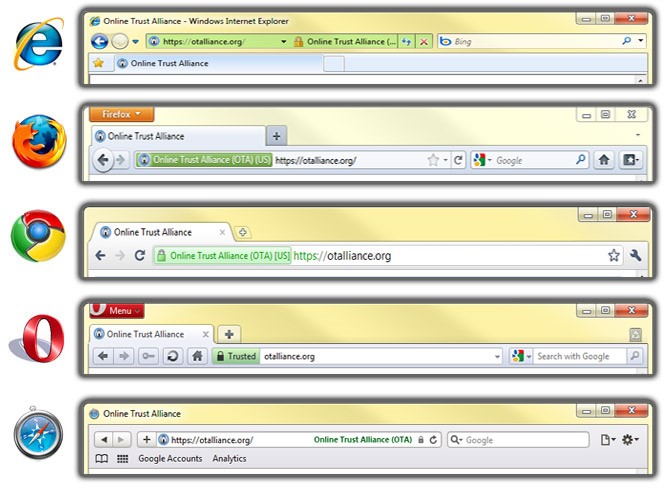This screenshot has width=672, height=489.
Task: Click the Firefox plus new tab button
Action: pyautogui.click(x=276, y=136)
